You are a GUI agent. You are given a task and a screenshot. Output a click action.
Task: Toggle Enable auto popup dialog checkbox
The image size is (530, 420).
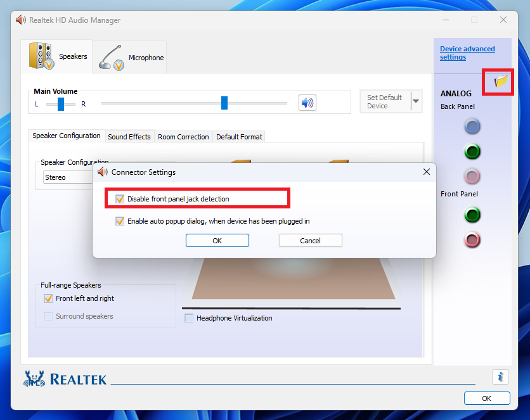click(x=120, y=221)
